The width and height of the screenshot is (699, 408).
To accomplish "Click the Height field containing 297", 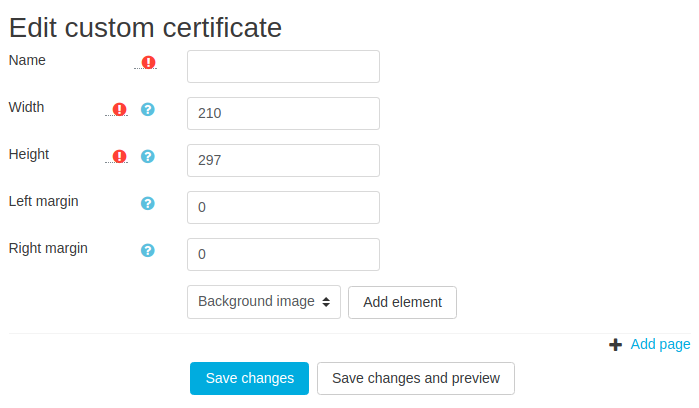I will [x=283, y=161].
